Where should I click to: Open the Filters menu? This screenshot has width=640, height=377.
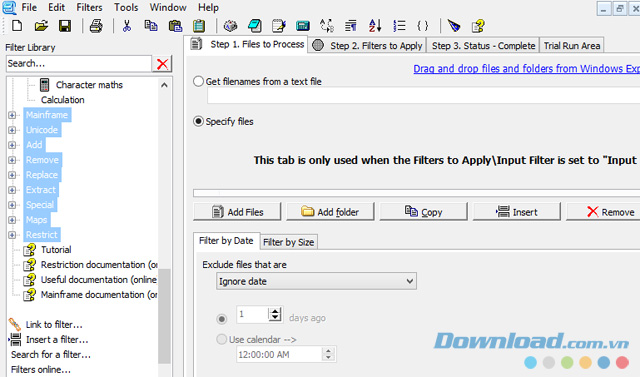89,7
